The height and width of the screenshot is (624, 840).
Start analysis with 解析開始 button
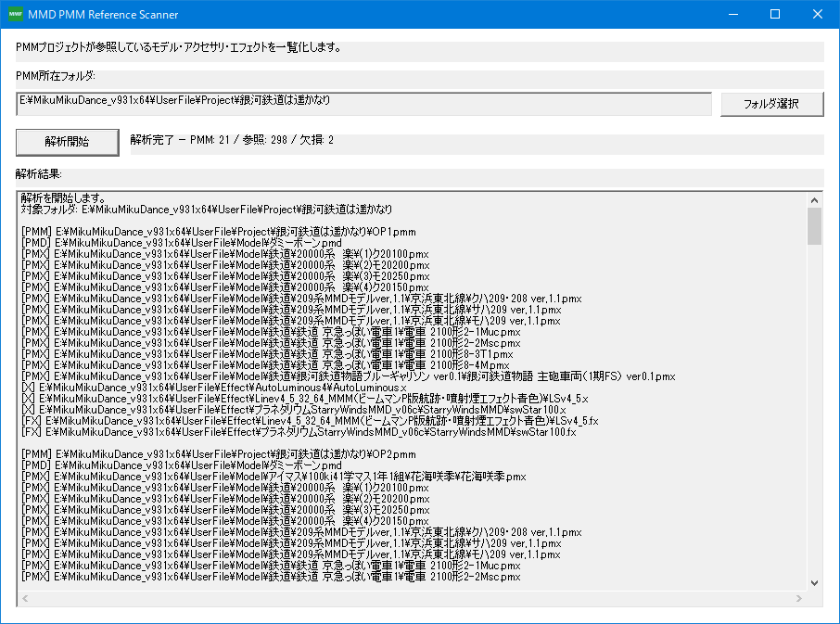coord(68,142)
